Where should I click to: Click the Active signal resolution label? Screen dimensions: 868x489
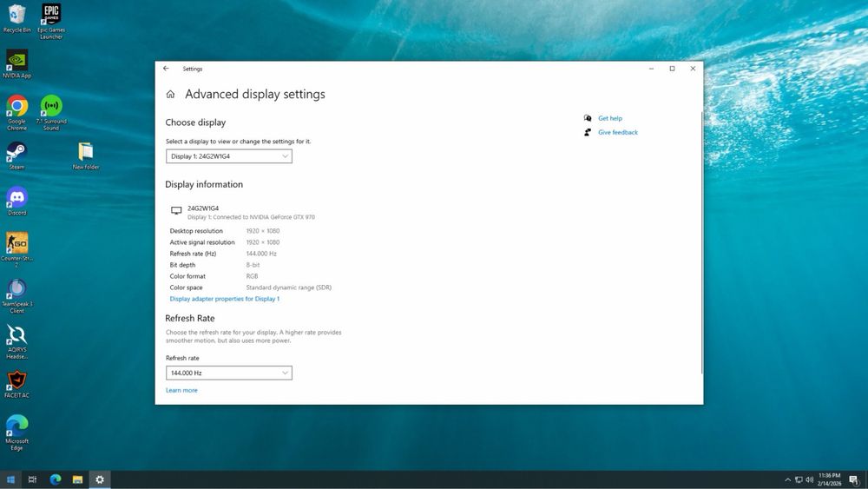(x=202, y=242)
